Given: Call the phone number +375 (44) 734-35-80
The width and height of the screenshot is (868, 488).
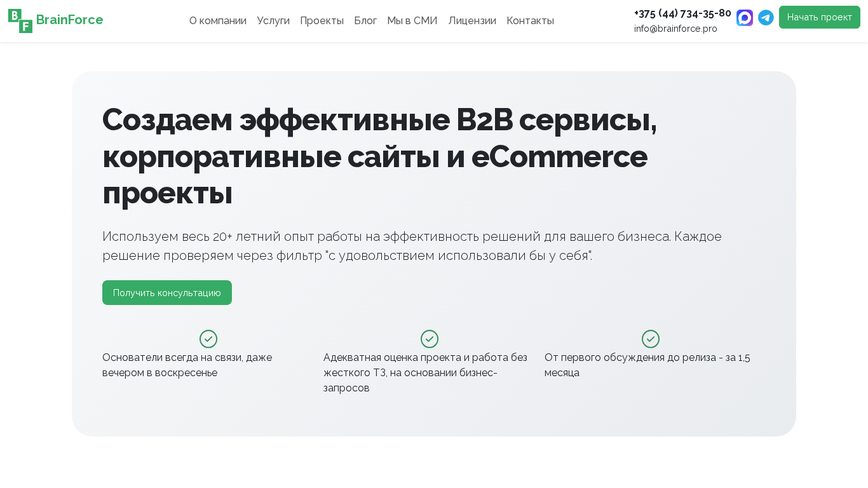Looking at the screenshot, I should (682, 13).
